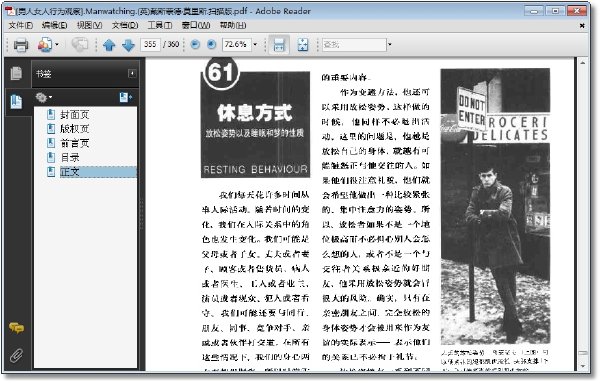The height and width of the screenshot is (383, 600).
Task: Select the 封面页 bookmark
Action: [75, 114]
